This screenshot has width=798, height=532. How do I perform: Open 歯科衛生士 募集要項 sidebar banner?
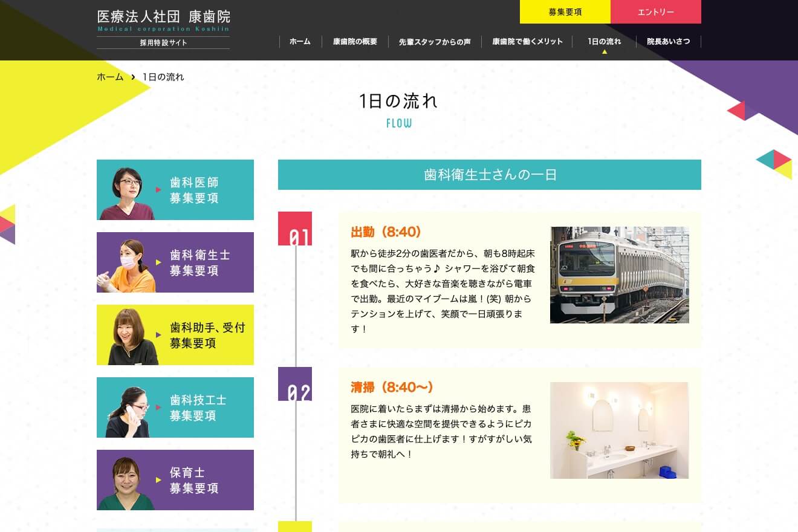(x=175, y=262)
